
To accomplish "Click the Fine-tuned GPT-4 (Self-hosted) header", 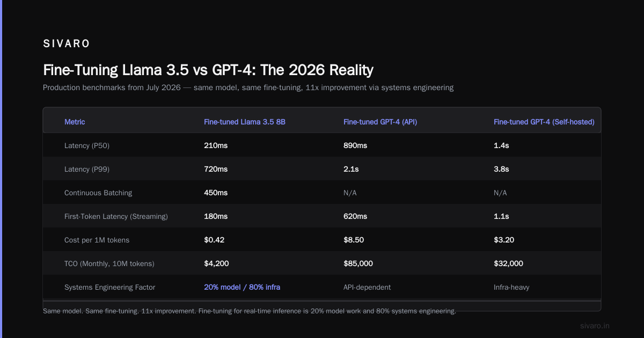I will [544, 122].
